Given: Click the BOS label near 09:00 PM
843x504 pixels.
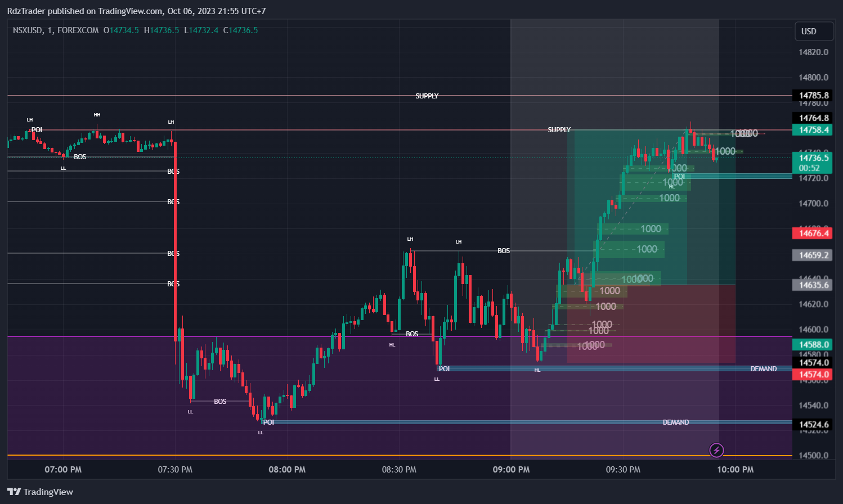Looking at the screenshot, I should 504,251.
